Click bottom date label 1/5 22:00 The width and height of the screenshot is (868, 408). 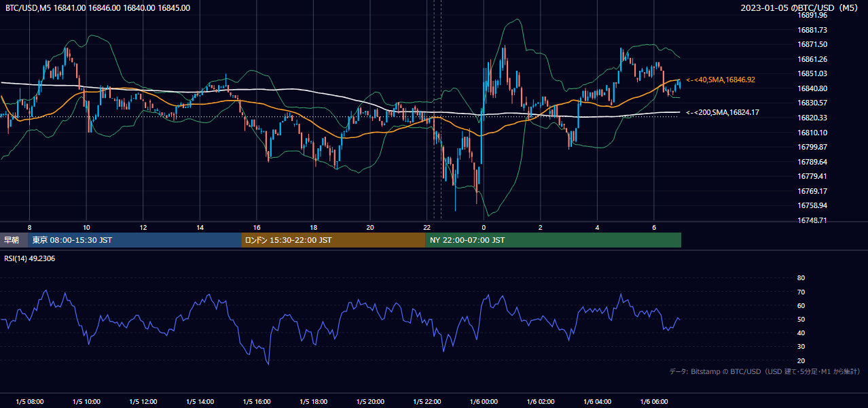point(427,402)
